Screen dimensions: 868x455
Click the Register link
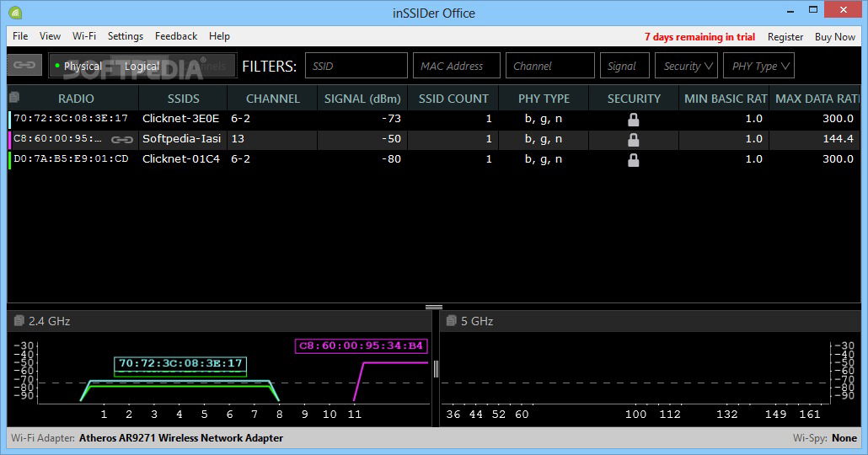pyautogui.click(x=785, y=36)
